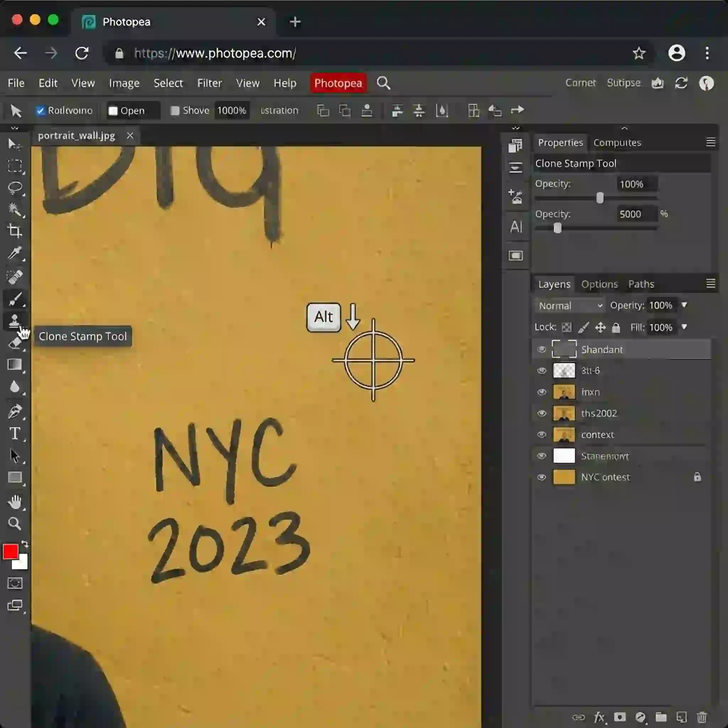Select the Lasso tool
The image size is (728, 728).
point(14,187)
